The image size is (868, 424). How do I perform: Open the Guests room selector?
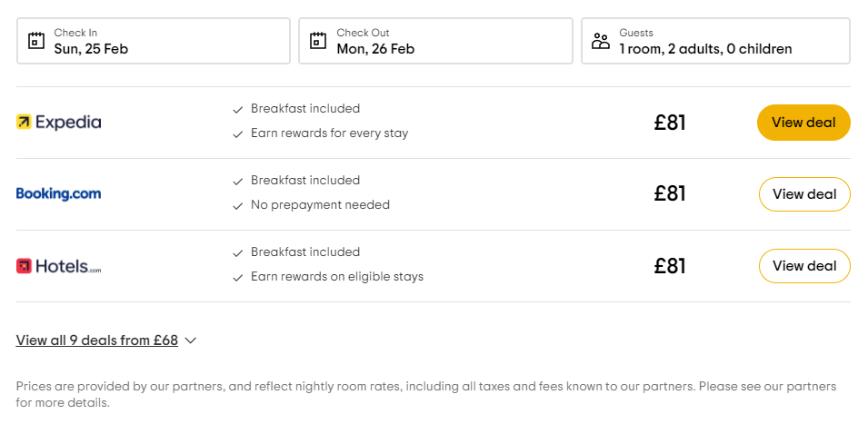(715, 41)
